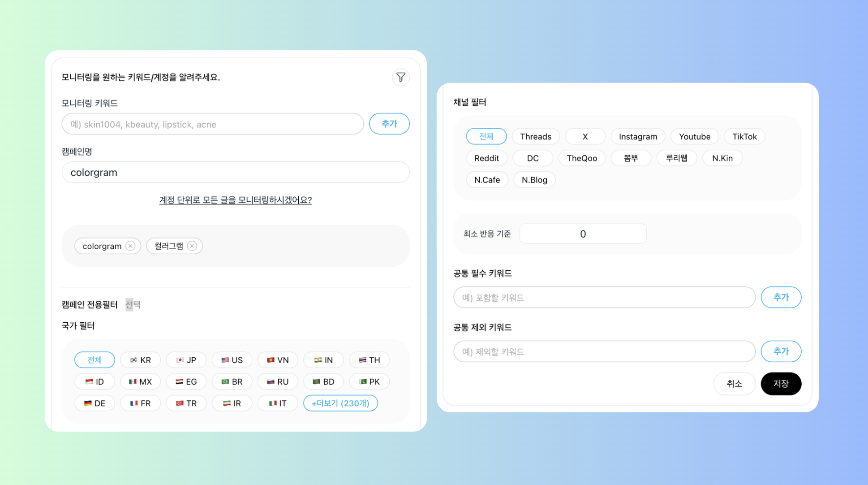Toggle the US country filter
The width and height of the screenshot is (868, 485).
(x=232, y=360)
